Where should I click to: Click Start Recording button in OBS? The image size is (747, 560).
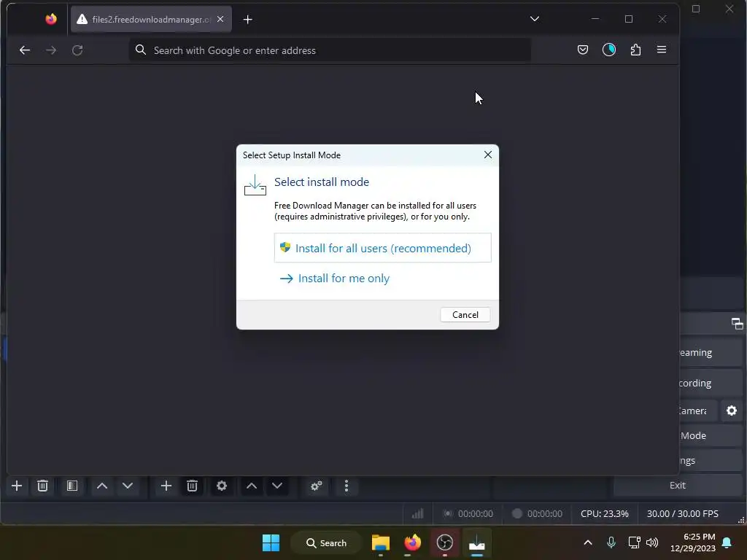click(711, 384)
